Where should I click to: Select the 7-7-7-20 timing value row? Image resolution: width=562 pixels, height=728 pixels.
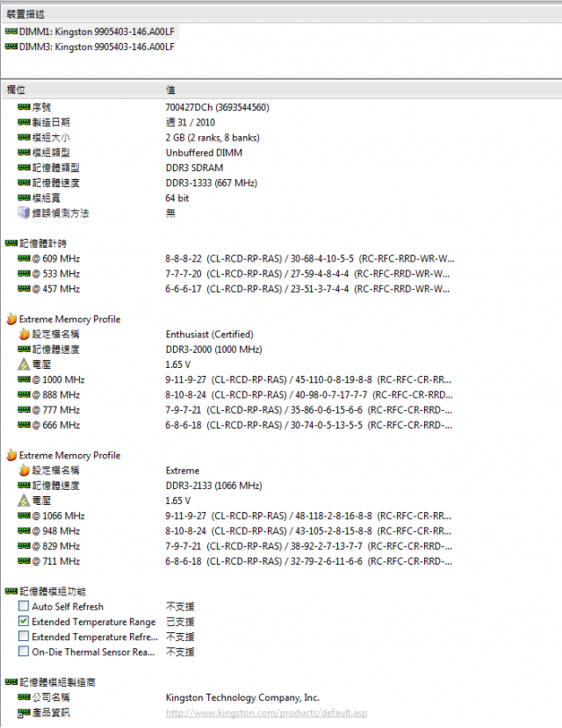pyautogui.click(x=307, y=273)
